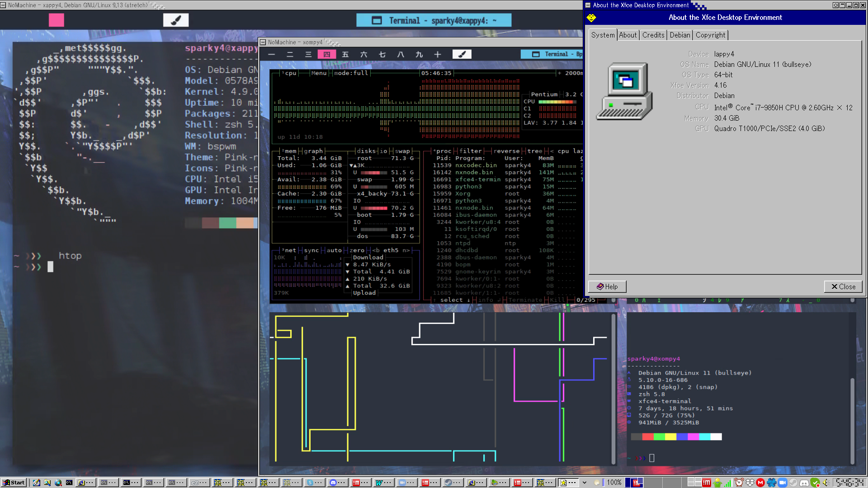Viewport: 868px width, 488px height.
Task: Open Discord from the system tray
Action: [804, 483]
